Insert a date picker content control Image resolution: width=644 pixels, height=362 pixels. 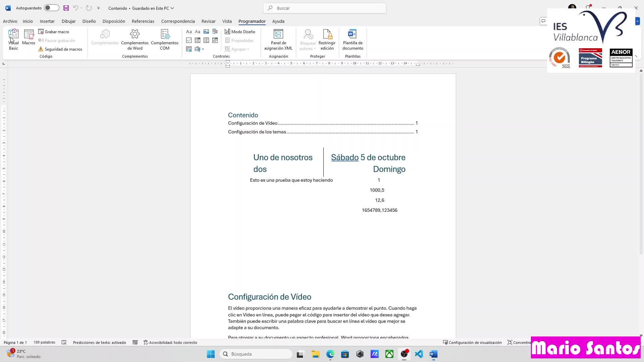click(215, 40)
